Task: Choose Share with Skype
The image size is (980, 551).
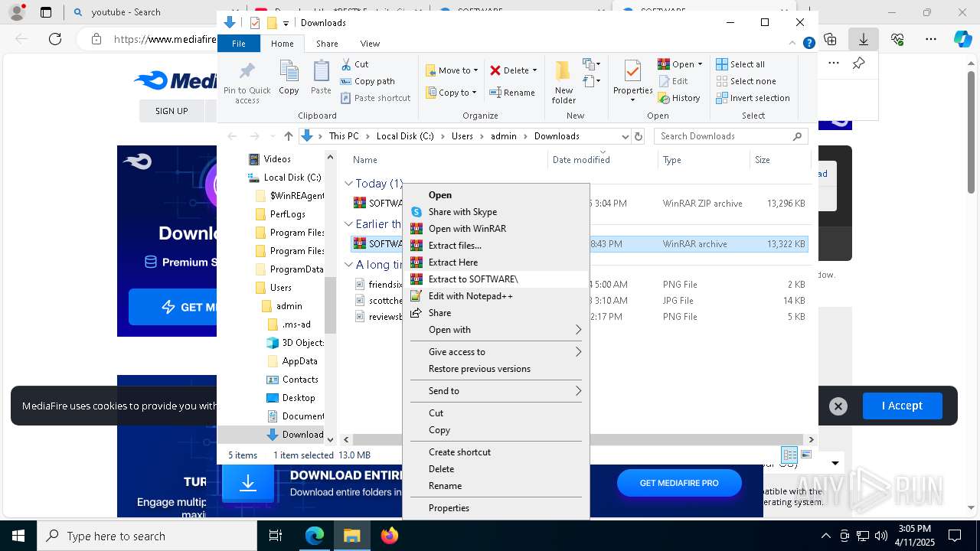Action: (x=496, y=212)
